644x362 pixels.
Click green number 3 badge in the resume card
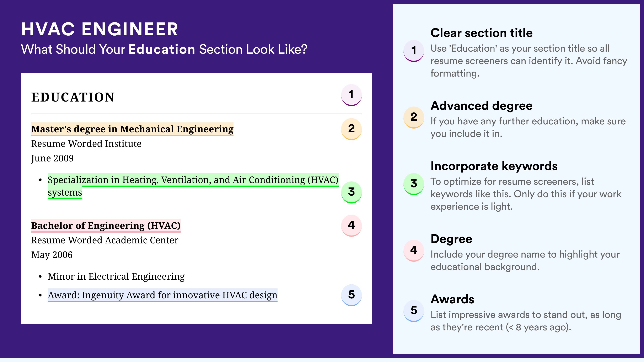point(351,192)
